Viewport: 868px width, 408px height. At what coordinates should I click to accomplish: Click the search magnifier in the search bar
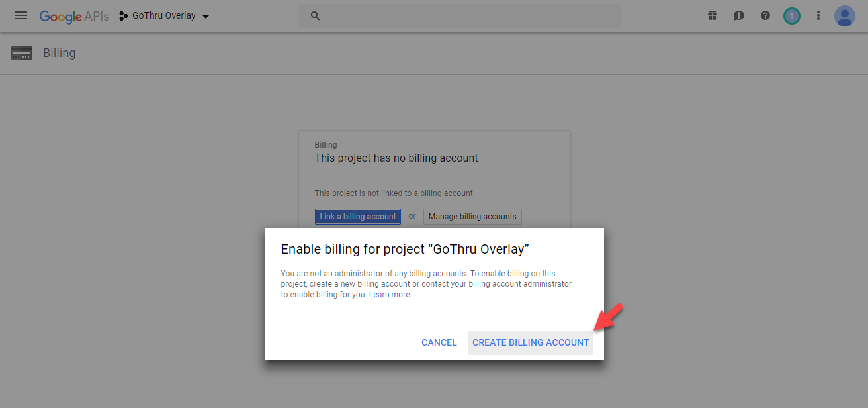(x=314, y=15)
